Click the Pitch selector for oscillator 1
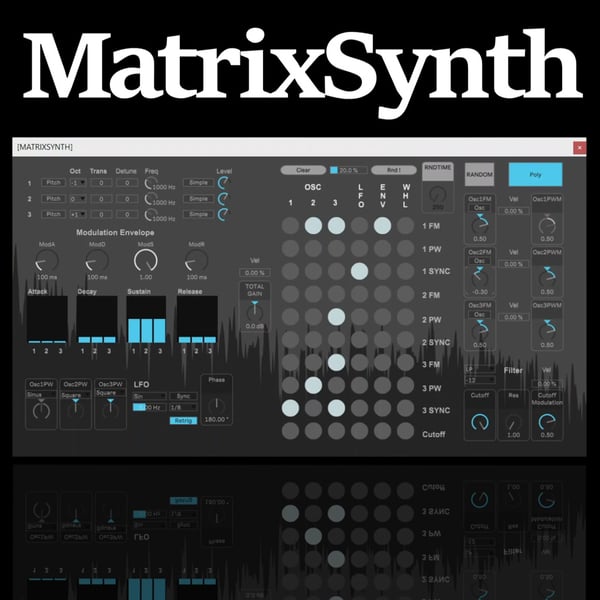Viewport: 600px width, 600px height. pyautogui.click(x=53, y=183)
